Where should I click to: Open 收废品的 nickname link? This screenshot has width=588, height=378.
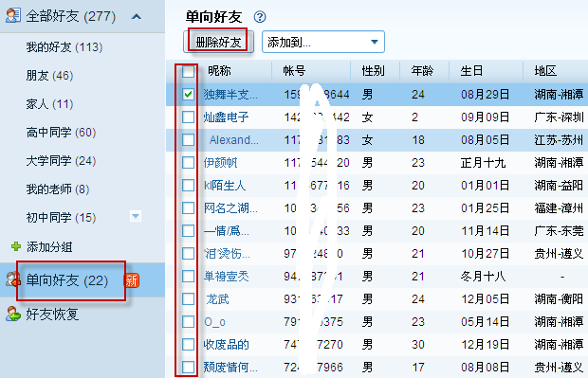[226, 344]
